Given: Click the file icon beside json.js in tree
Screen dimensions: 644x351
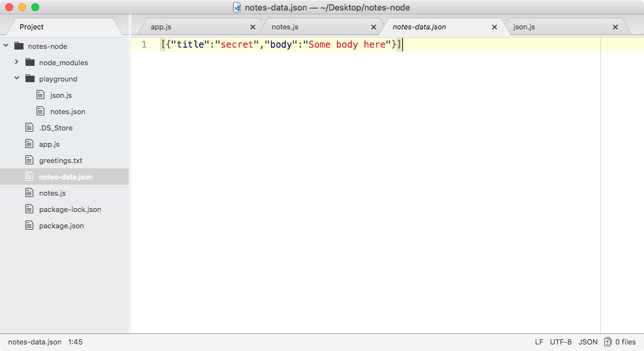Looking at the screenshot, I should tap(40, 95).
